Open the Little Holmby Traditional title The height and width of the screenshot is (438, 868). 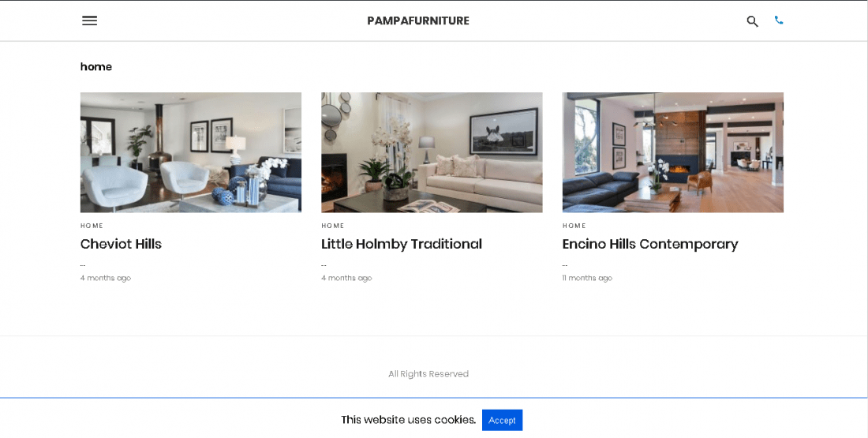click(402, 244)
